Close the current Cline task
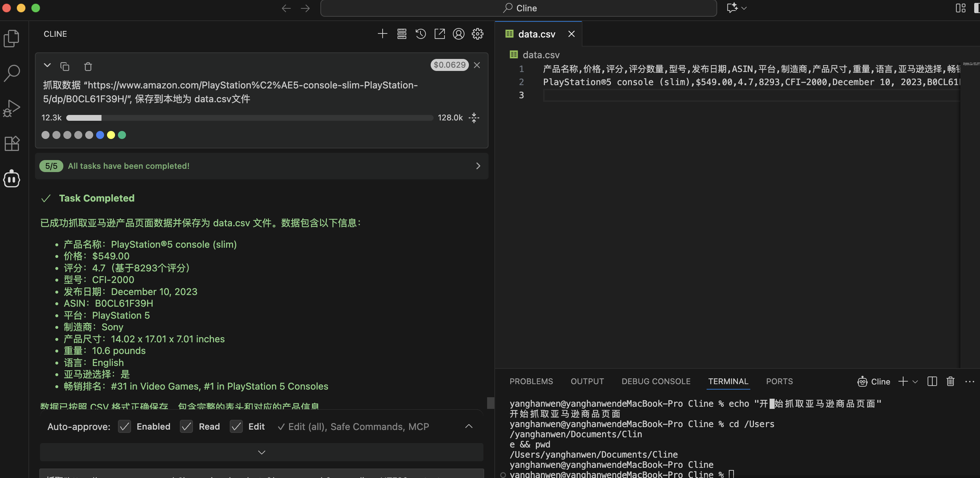 [477, 65]
